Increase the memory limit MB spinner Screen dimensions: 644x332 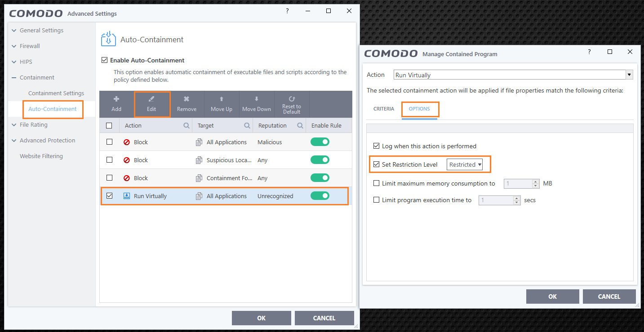click(x=535, y=181)
